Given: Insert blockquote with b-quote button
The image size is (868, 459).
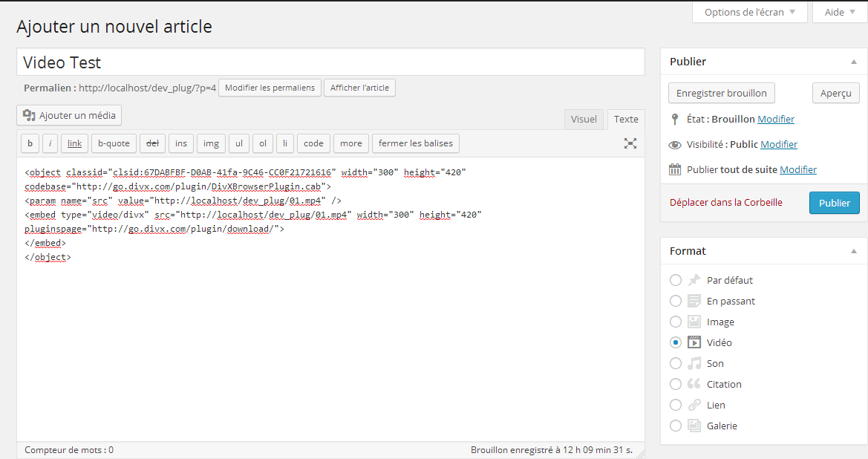Looking at the screenshot, I should pyautogui.click(x=114, y=143).
